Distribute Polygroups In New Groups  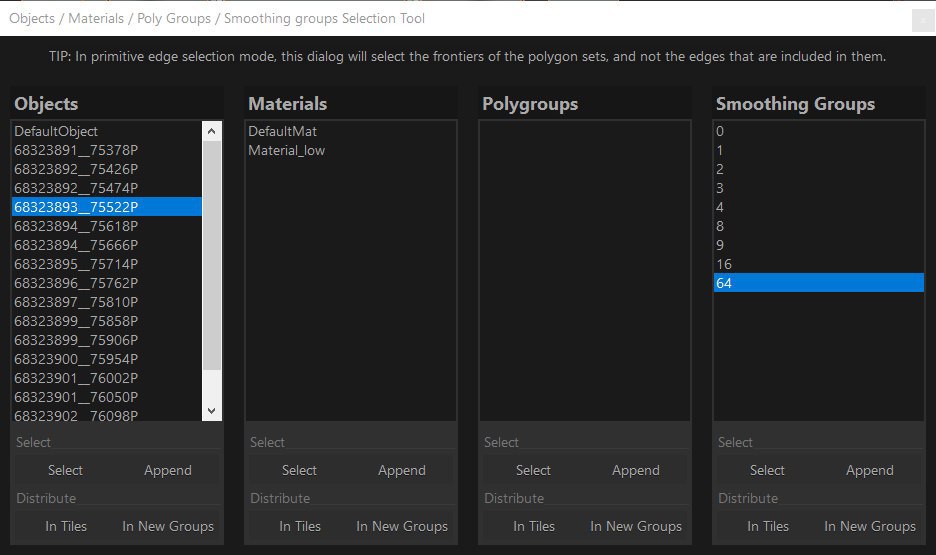636,526
